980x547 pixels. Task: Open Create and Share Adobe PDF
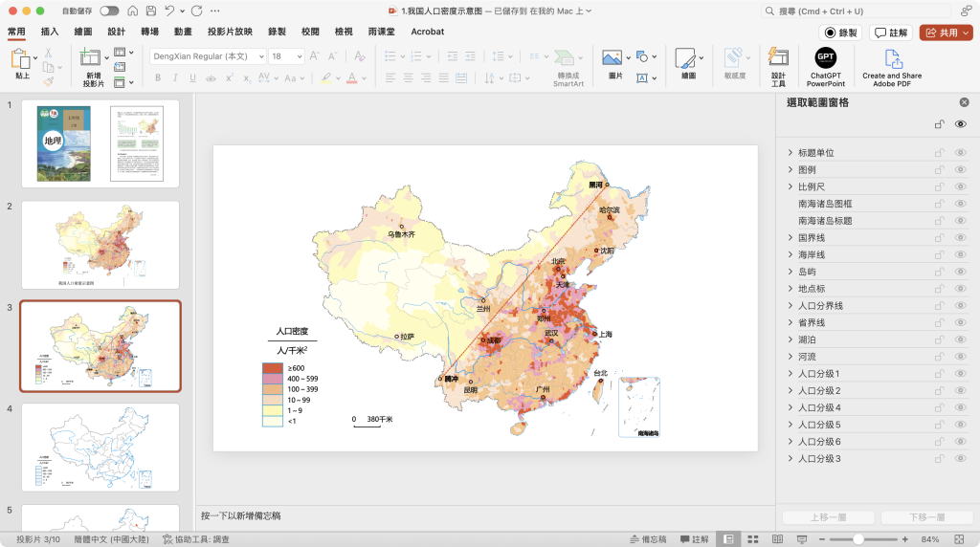click(x=892, y=58)
